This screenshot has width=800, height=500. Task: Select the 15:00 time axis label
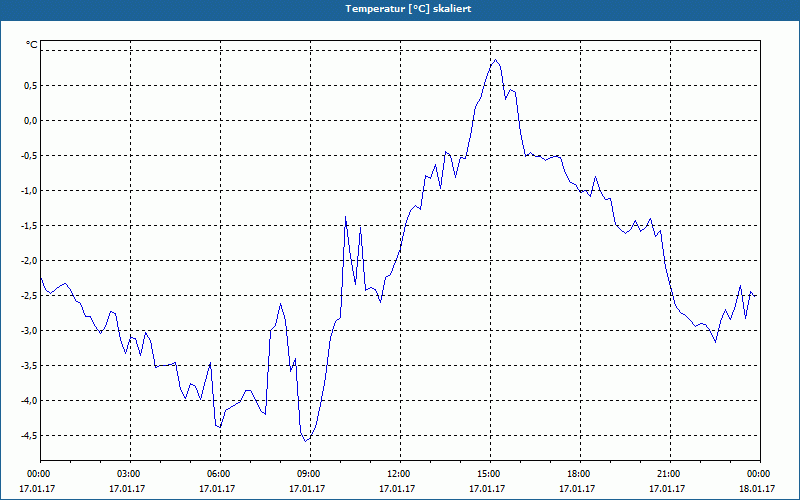pos(487,474)
